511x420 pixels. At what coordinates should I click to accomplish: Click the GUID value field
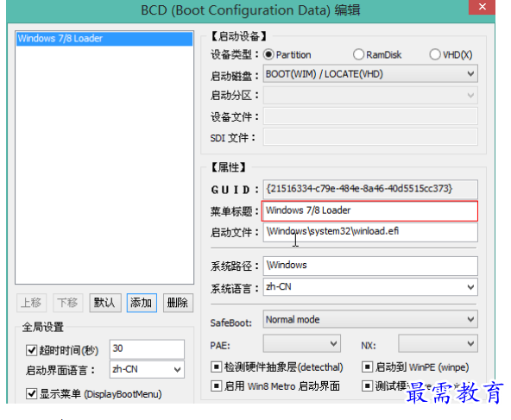(x=370, y=189)
